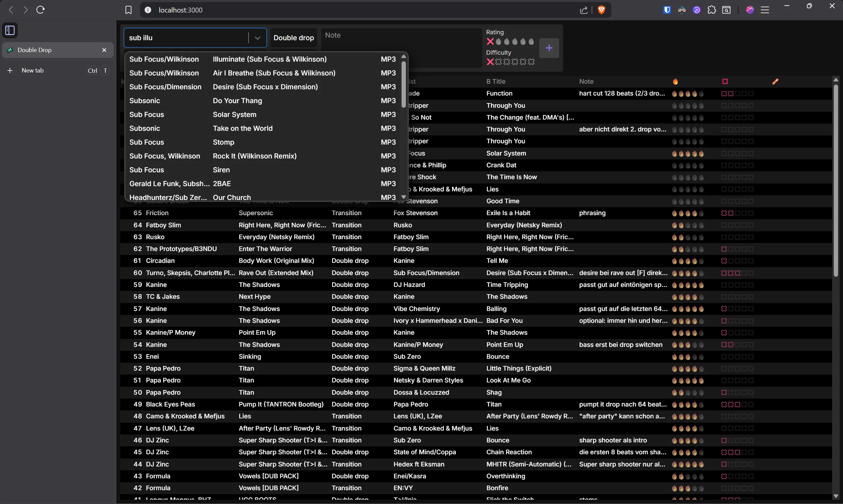
Task: View site information icon in address bar
Action: click(148, 10)
